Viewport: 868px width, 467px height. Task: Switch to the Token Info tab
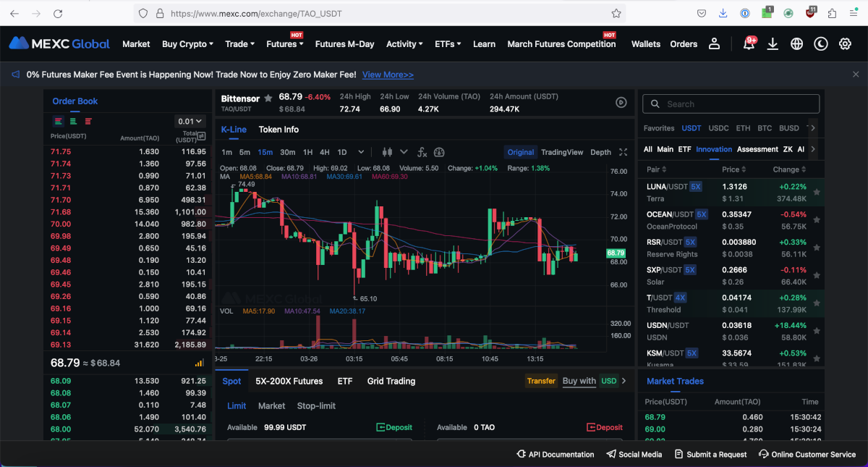tap(278, 130)
